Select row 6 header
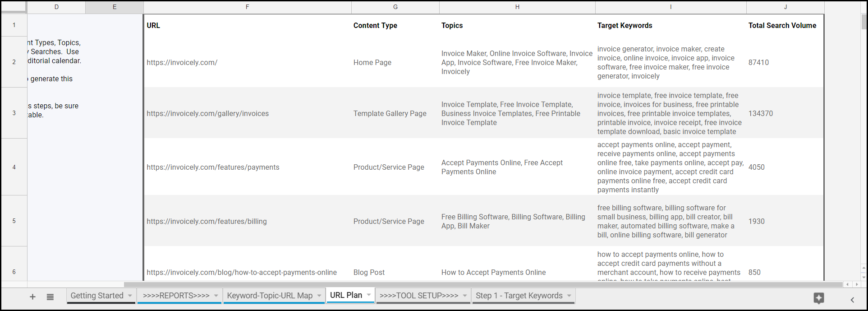This screenshot has height=311, width=868. coord(14,272)
